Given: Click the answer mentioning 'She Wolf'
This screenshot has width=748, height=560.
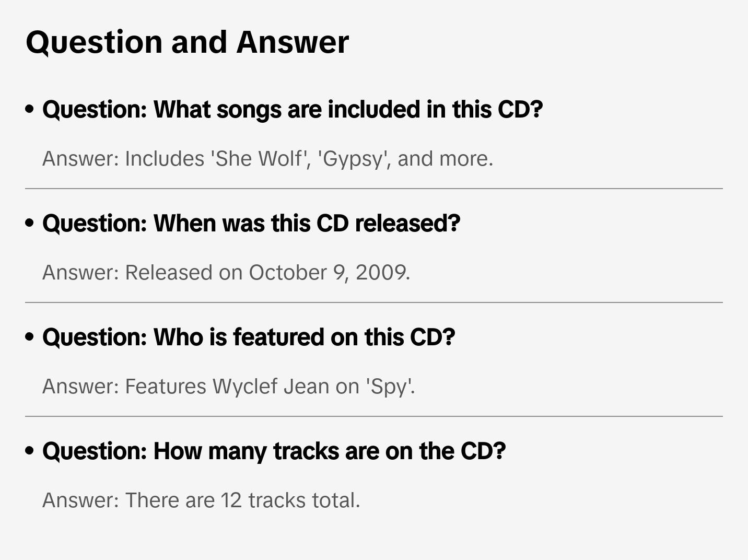Looking at the screenshot, I should pos(267,158).
